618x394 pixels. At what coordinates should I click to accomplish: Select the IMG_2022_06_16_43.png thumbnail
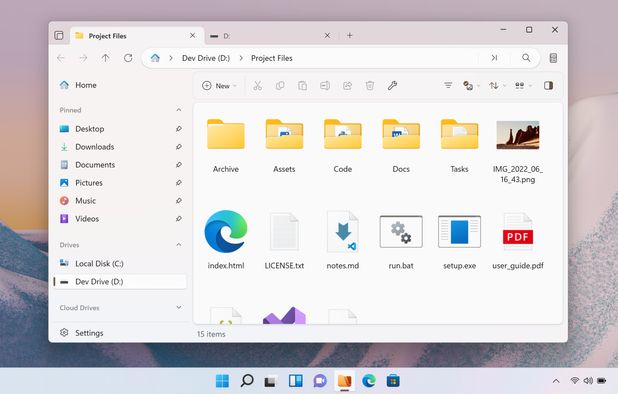(x=517, y=135)
